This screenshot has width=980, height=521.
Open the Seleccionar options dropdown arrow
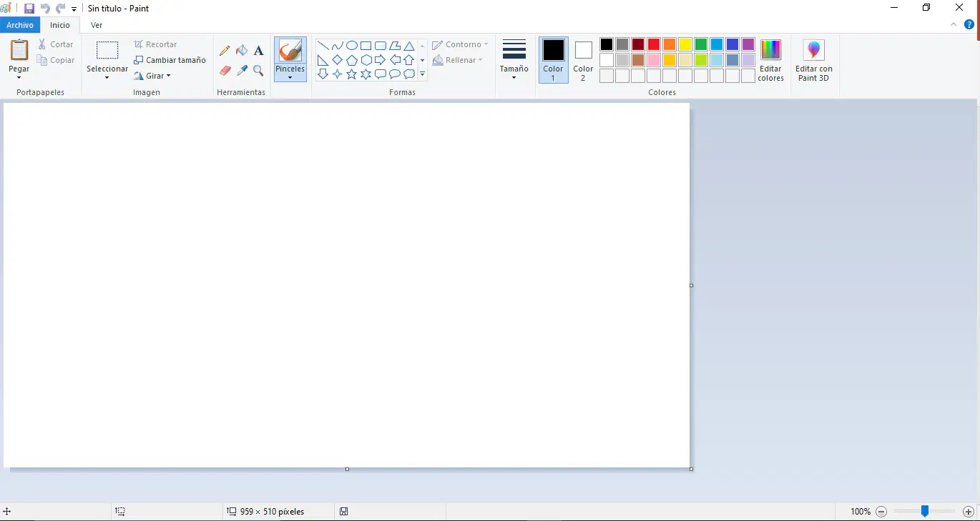pos(107,77)
